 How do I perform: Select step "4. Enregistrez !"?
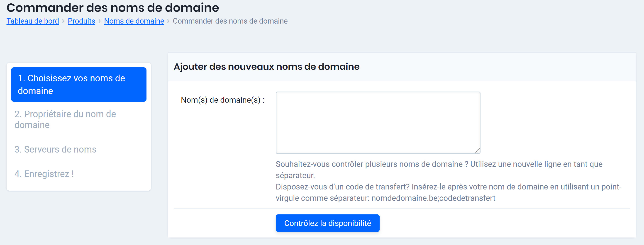coord(44,174)
